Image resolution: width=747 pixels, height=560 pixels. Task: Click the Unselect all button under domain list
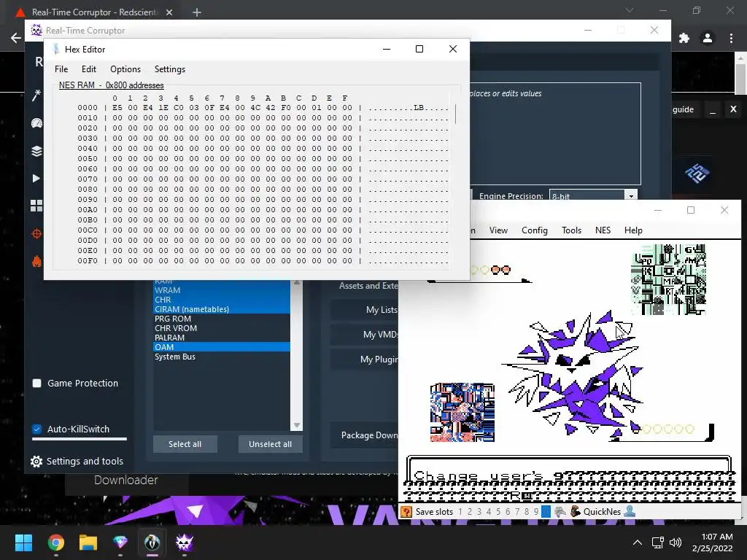pos(270,444)
